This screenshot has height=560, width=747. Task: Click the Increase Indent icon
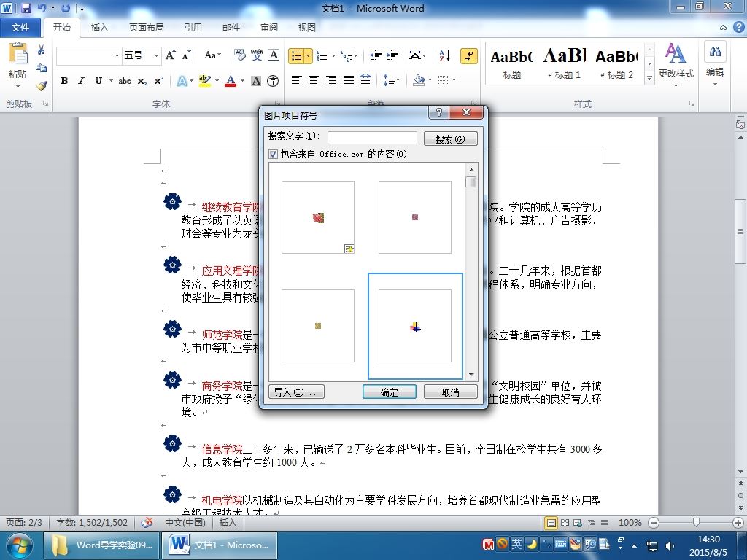(392, 56)
